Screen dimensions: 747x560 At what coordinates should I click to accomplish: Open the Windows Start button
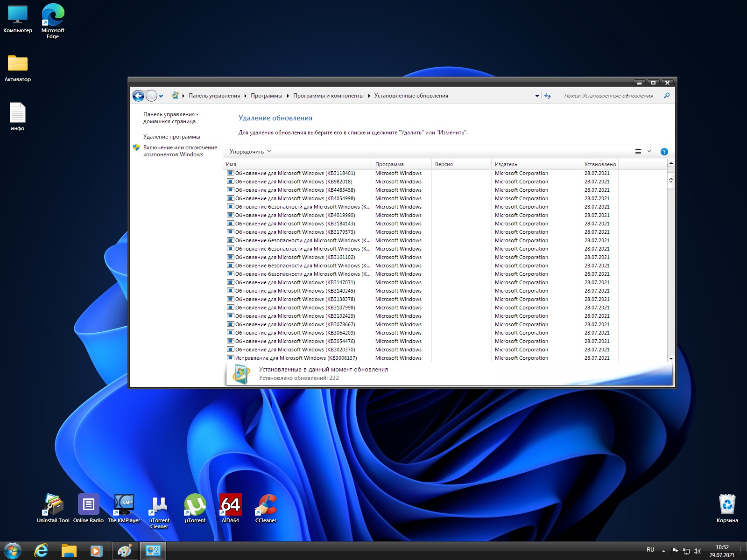[x=12, y=551]
